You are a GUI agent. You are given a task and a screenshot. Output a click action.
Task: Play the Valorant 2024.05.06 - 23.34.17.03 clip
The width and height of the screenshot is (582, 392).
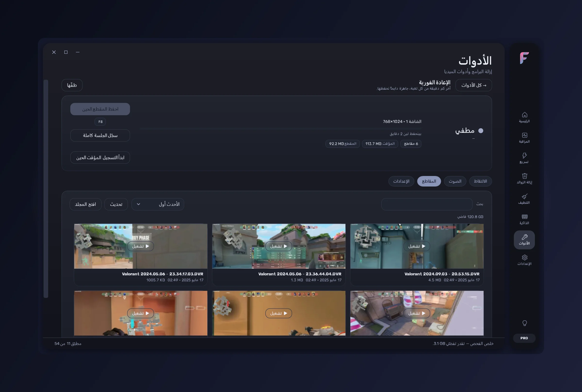pos(140,246)
